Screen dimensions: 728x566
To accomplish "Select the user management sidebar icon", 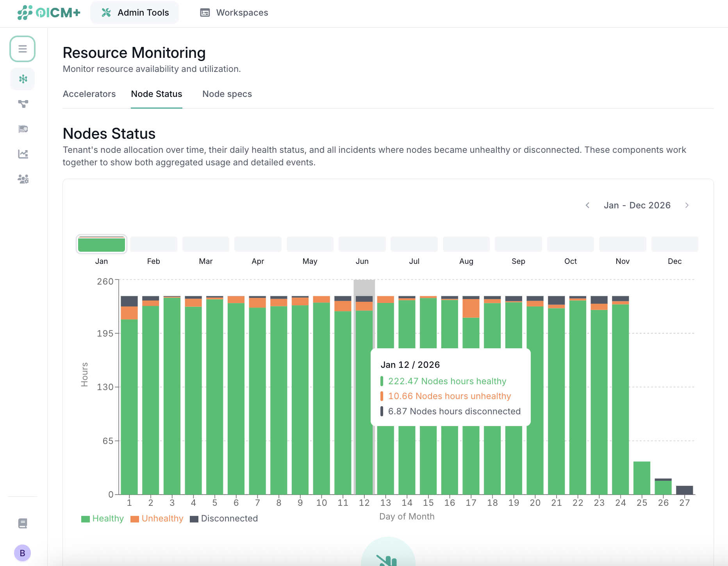I will click(x=22, y=179).
